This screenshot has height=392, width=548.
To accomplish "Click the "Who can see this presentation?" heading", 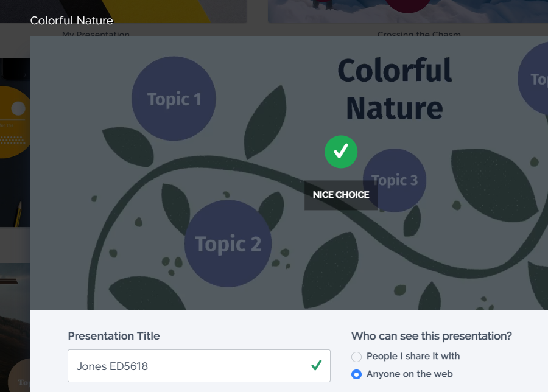I will coord(431,336).
